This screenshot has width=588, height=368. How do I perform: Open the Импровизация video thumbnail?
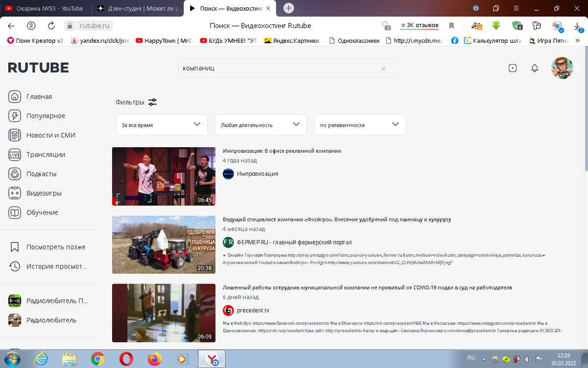click(164, 176)
